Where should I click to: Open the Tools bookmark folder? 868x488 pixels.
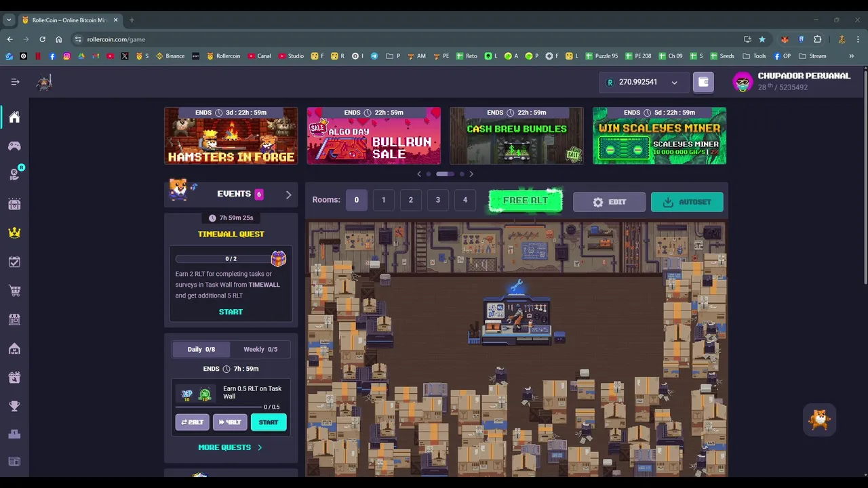click(x=755, y=56)
